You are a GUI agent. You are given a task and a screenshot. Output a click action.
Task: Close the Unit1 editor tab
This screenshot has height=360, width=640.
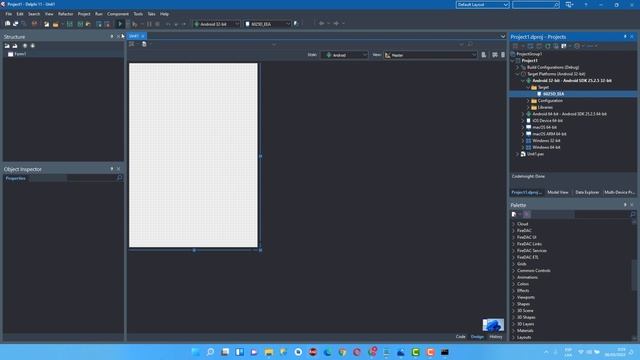(x=143, y=36)
